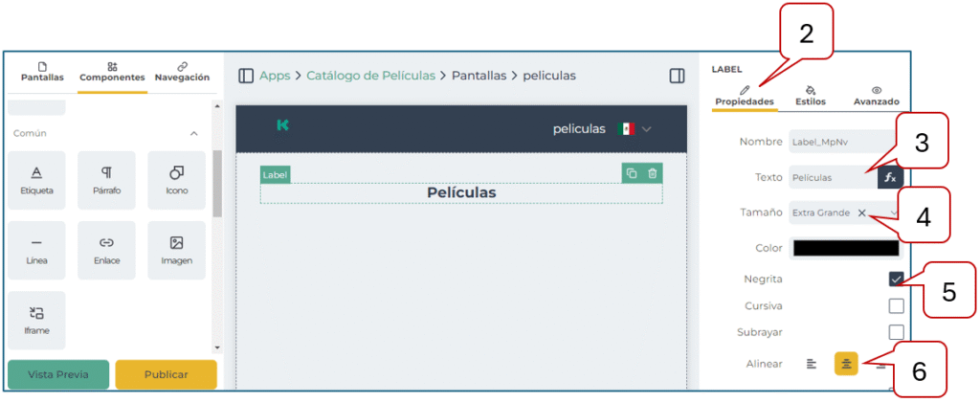Insert an Enlace component
Screen dimensions: 980x403
pyautogui.click(x=106, y=250)
